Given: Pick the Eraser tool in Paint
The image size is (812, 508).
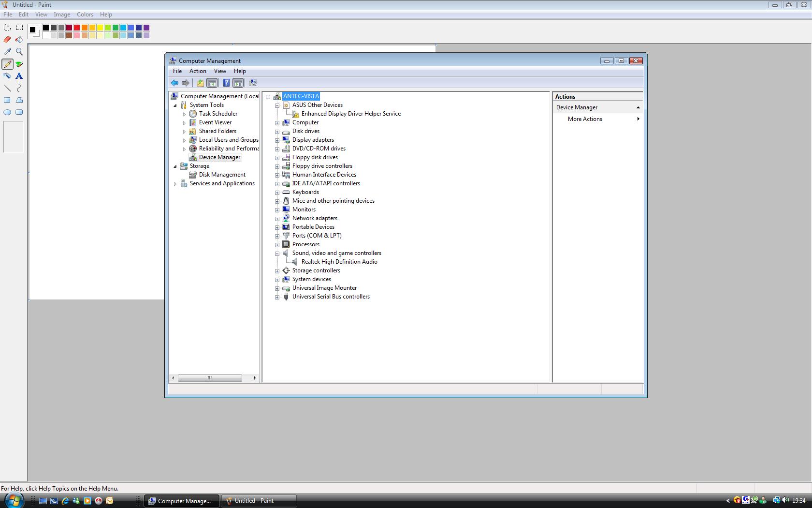Looking at the screenshot, I should click(7, 40).
